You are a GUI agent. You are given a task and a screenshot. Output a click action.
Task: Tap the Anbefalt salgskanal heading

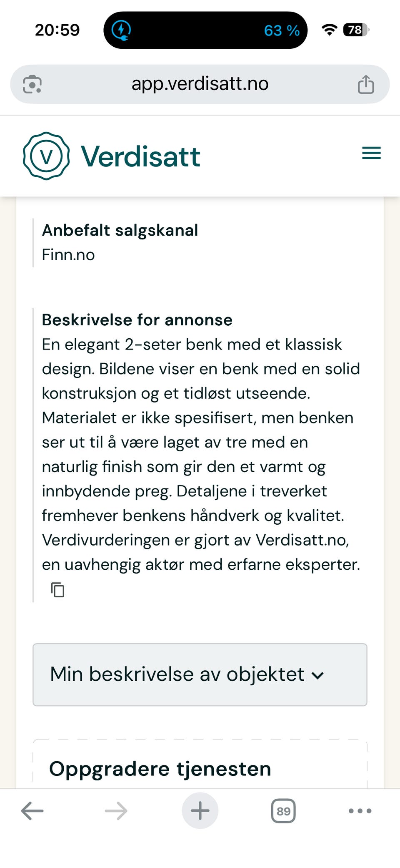pos(120,230)
